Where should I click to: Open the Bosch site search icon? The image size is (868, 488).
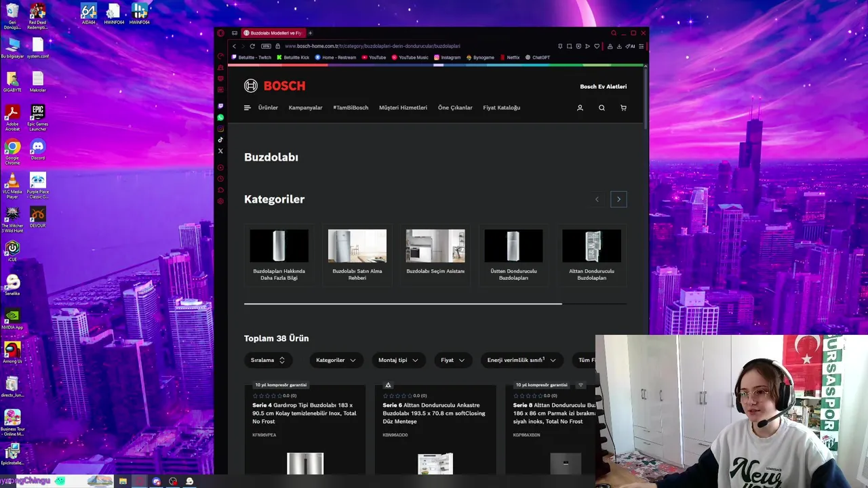[x=601, y=108]
